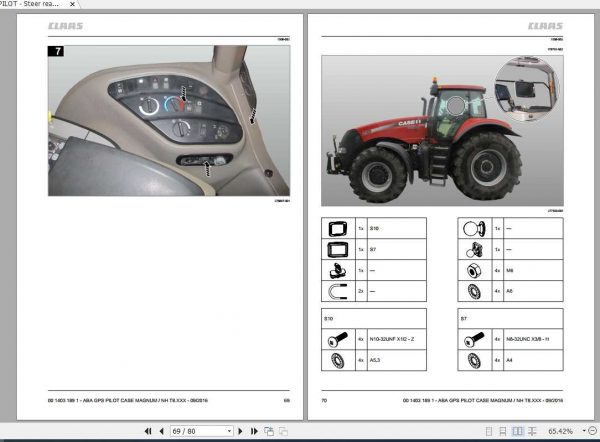Screen dimensions: 600x442
Task: Click the zoom out minus button
Action: (593, 431)
